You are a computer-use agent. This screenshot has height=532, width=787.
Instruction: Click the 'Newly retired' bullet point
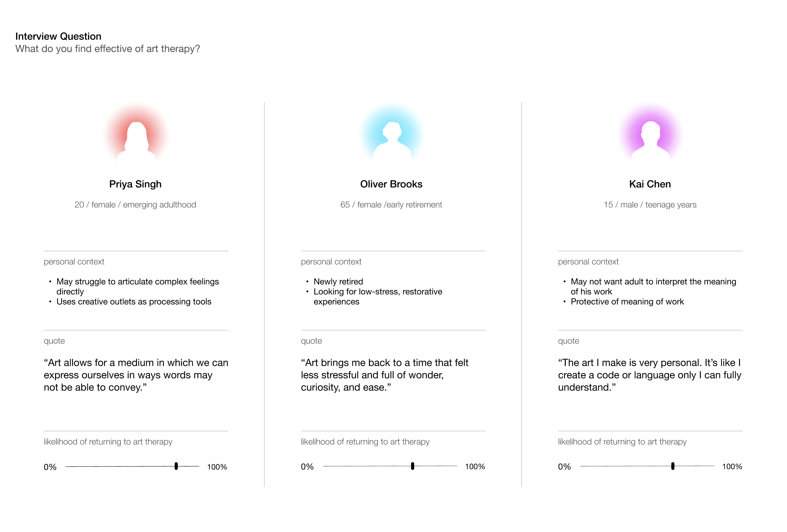point(338,282)
